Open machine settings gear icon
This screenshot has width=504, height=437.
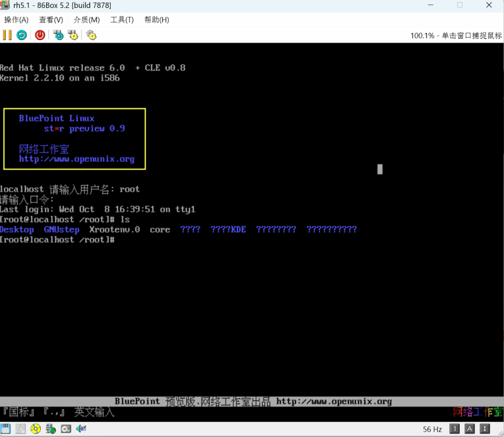[x=91, y=35]
